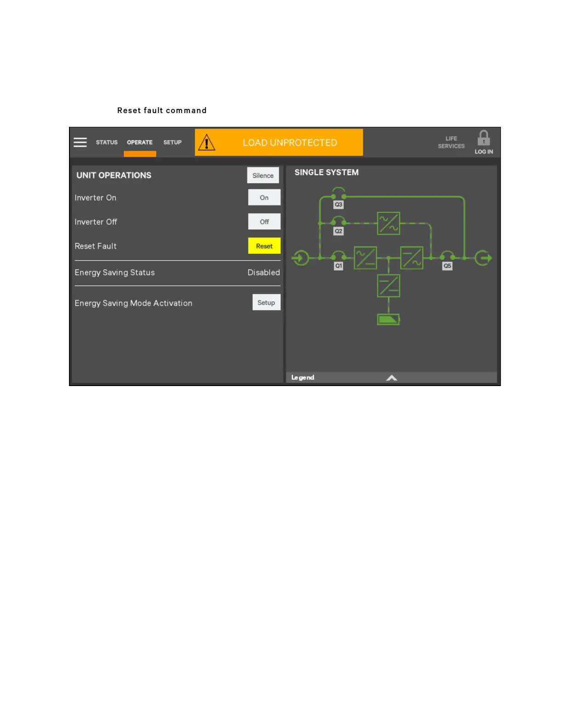Select the inverter block icon
This screenshot has width=563, height=728.
412,258
